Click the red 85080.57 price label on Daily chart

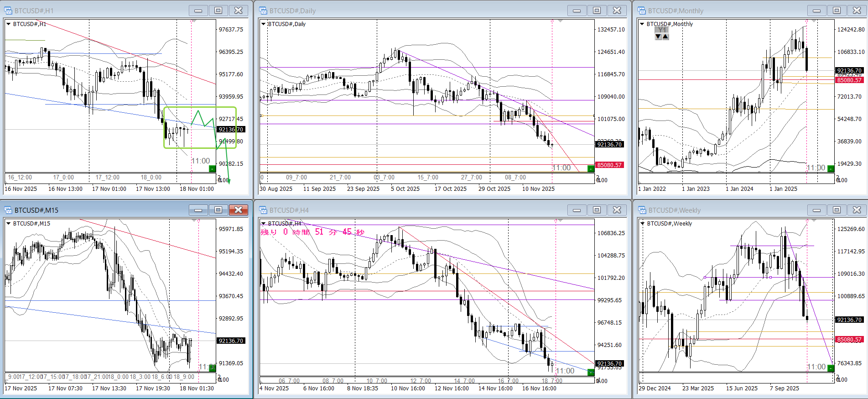coord(609,165)
